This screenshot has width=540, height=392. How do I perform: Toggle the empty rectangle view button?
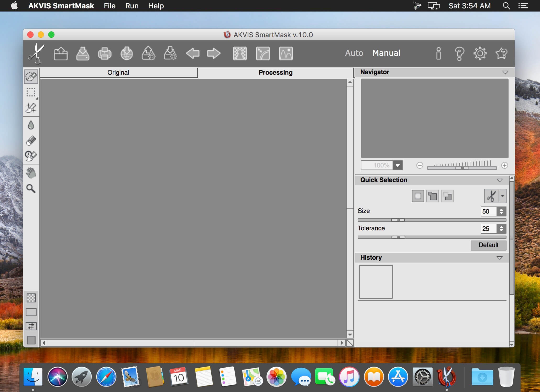[x=31, y=312]
